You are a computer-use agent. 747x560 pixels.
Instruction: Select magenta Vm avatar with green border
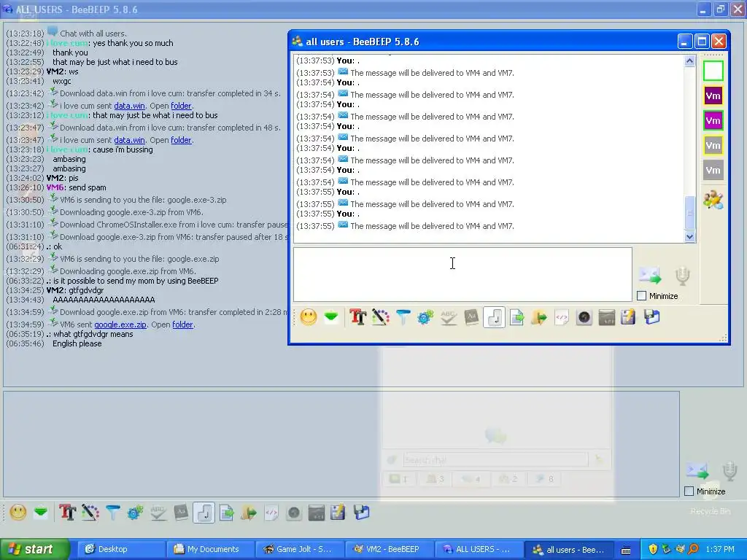tap(713, 120)
